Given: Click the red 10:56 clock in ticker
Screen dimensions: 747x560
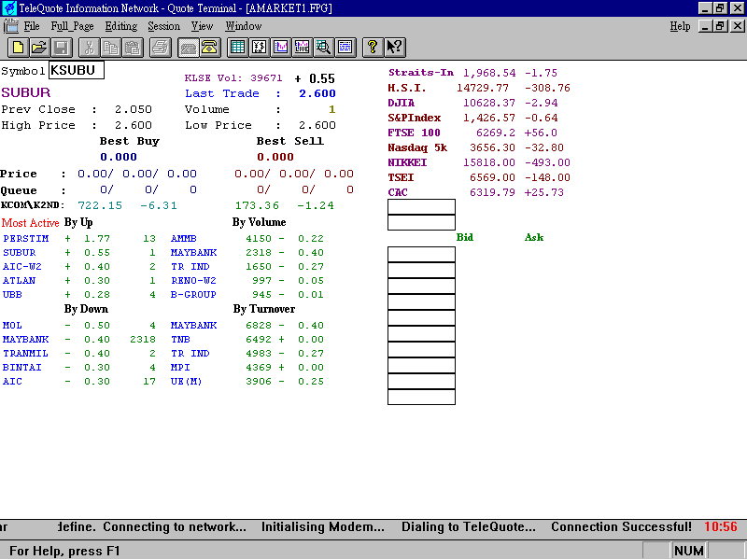Looking at the screenshot, I should (x=721, y=526).
